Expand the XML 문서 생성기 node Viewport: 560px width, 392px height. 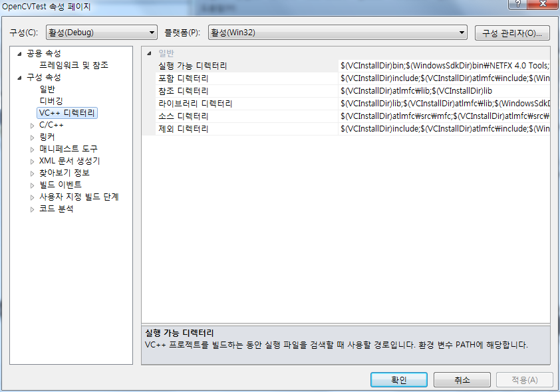[x=31, y=161]
